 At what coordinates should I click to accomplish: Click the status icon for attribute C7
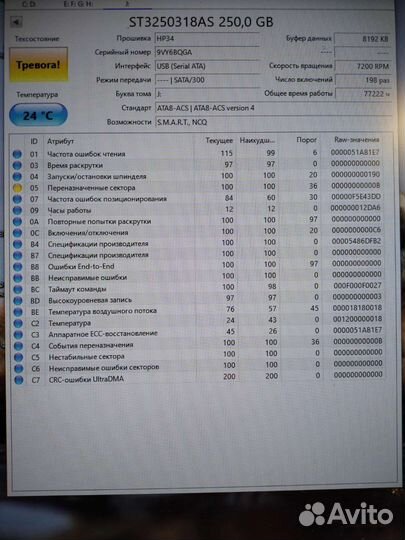point(19,380)
